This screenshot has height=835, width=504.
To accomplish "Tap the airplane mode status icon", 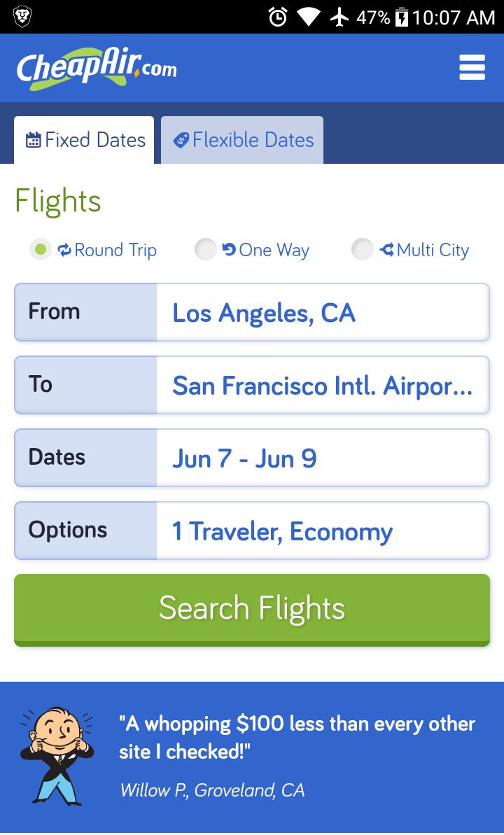I will 339,17.
